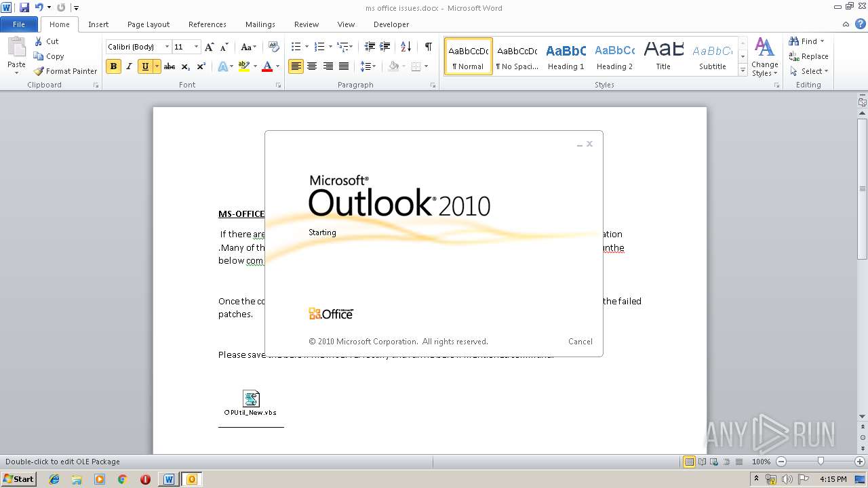Click the Decrease Indent icon
868x488 pixels.
pyautogui.click(x=370, y=47)
